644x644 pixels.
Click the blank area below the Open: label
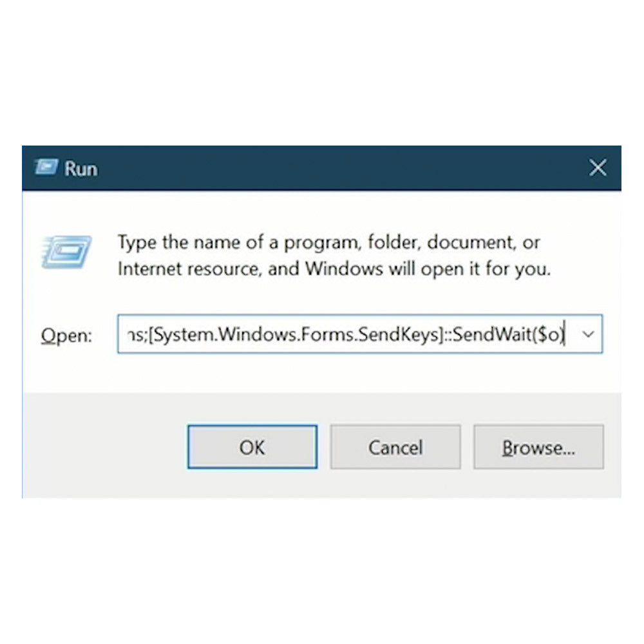68,370
